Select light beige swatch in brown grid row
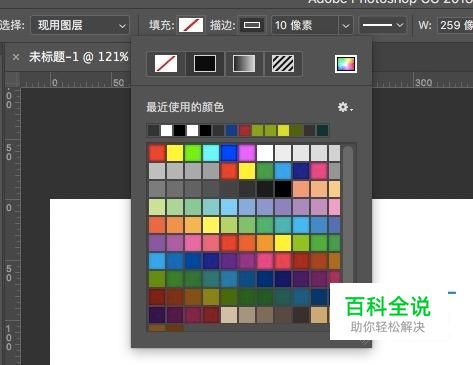 click(229, 315)
